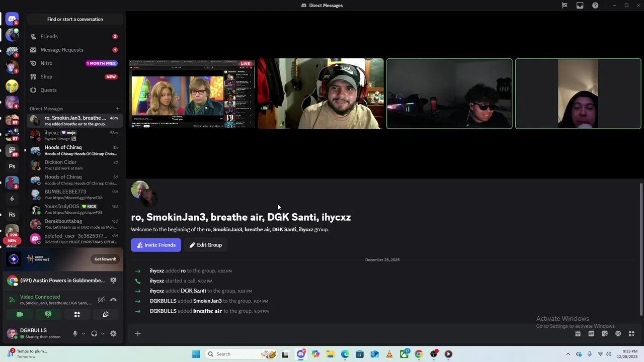
Task: Open Derekbouttabag conversation
Action: point(74,224)
